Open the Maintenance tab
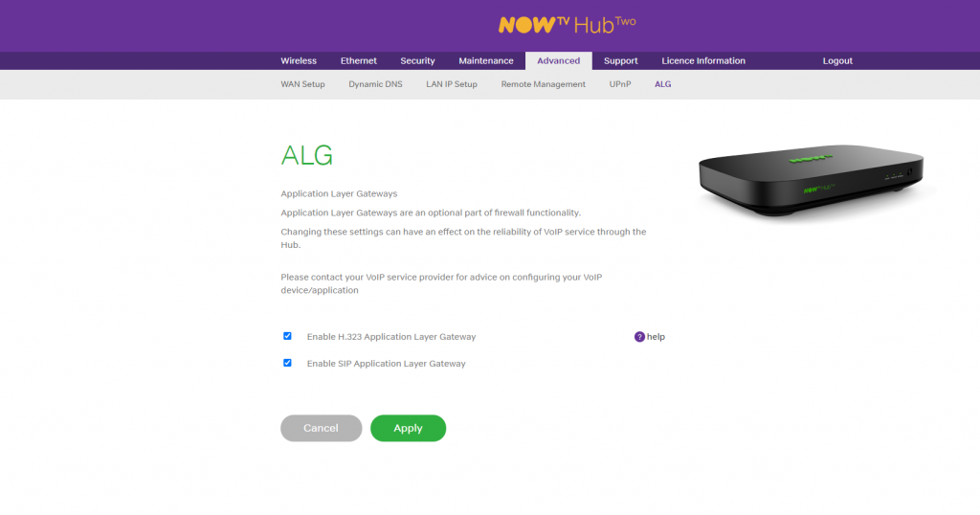This screenshot has height=515, width=980. coord(485,60)
